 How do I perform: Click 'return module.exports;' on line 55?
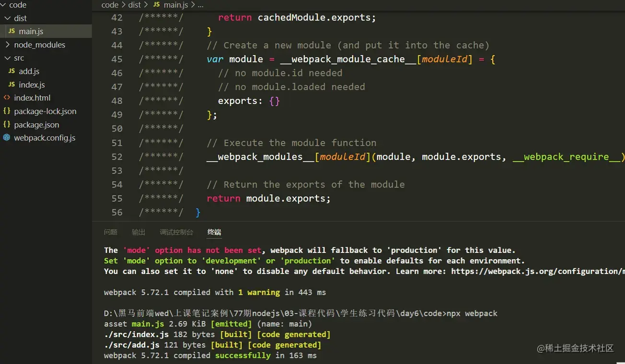tap(268, 199)
